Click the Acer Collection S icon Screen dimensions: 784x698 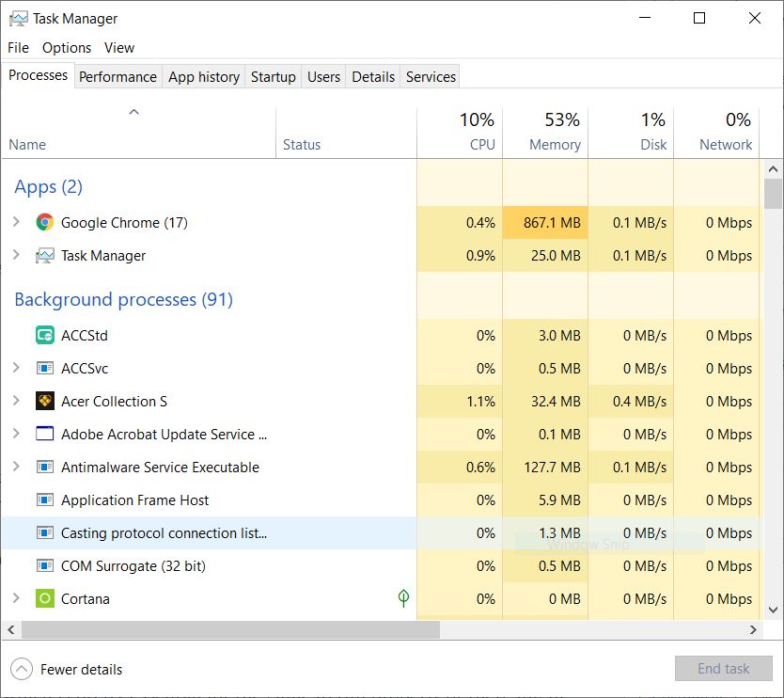[x=44, y=402]
